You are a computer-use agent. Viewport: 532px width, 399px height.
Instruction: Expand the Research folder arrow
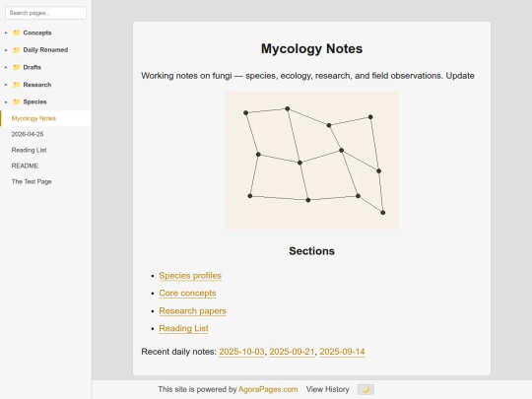(x=6, y=85)
